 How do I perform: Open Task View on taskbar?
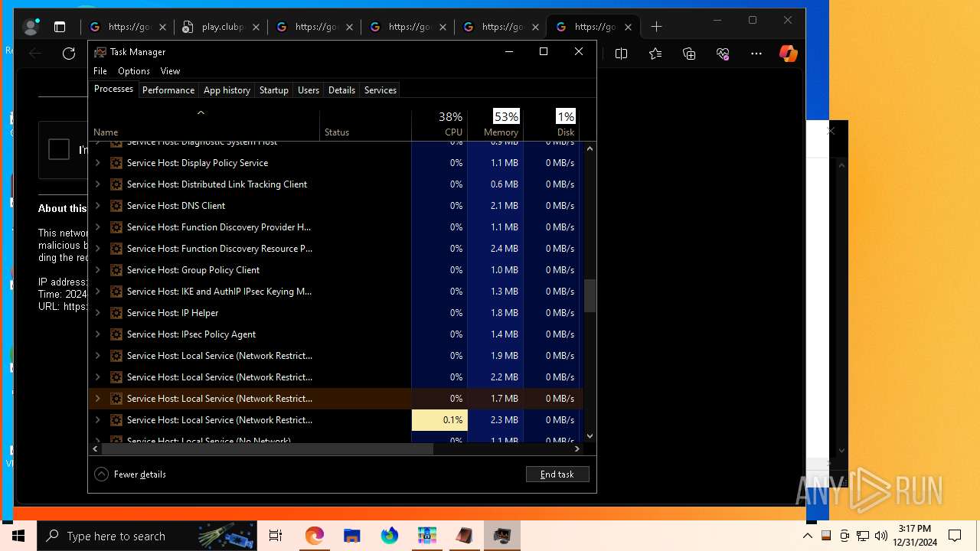[x=276, y=536]
